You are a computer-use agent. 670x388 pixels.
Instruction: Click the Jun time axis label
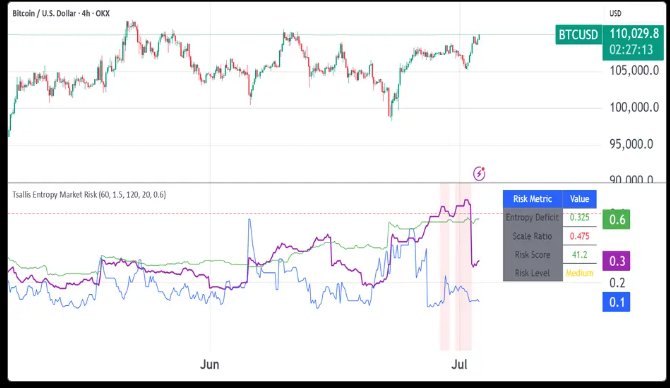pos(210,364)
